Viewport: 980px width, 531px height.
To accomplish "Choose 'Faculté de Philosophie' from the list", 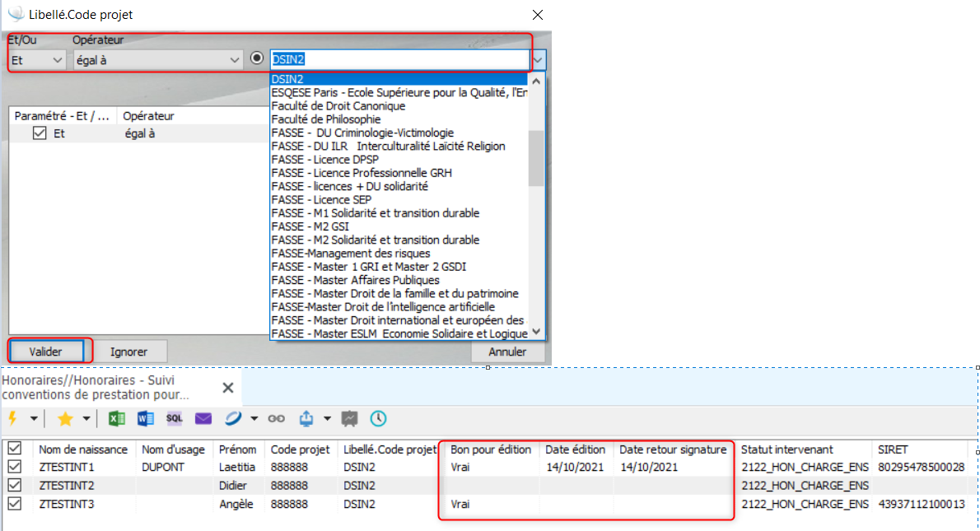I will click(x=326, y=119).
